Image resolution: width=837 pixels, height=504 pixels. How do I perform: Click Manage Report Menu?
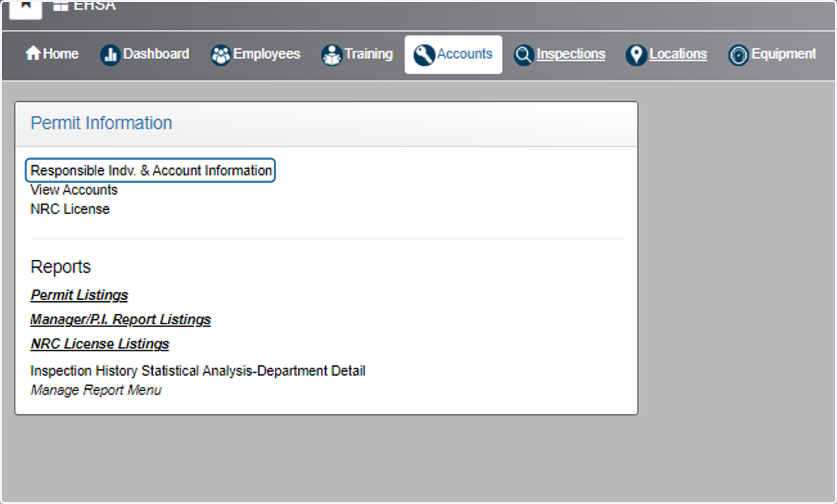pos(96,390)
